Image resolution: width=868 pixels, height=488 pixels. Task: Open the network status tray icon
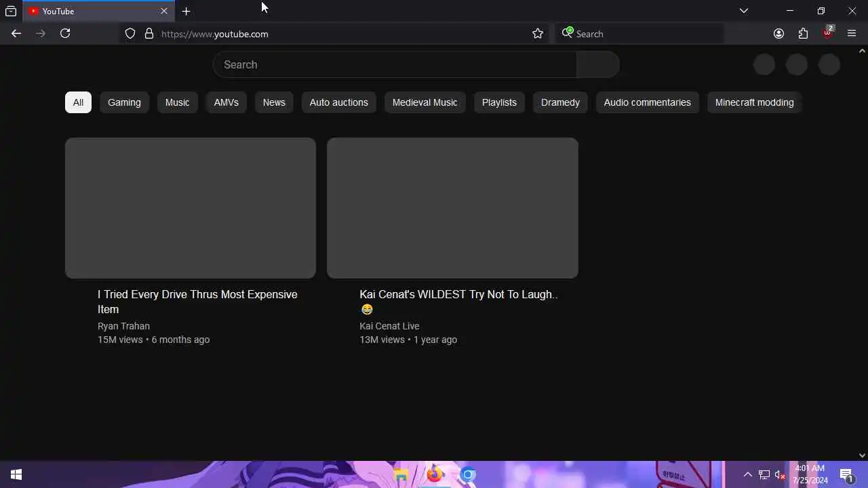(764, 474)
